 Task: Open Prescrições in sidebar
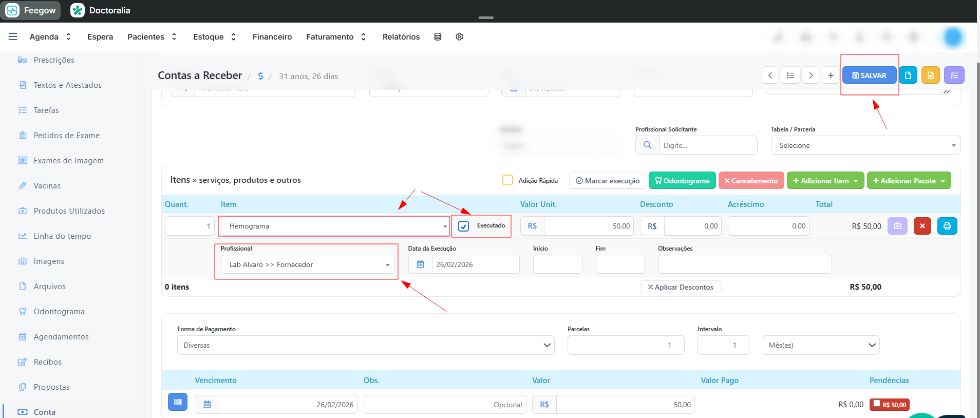pos(54,60)
